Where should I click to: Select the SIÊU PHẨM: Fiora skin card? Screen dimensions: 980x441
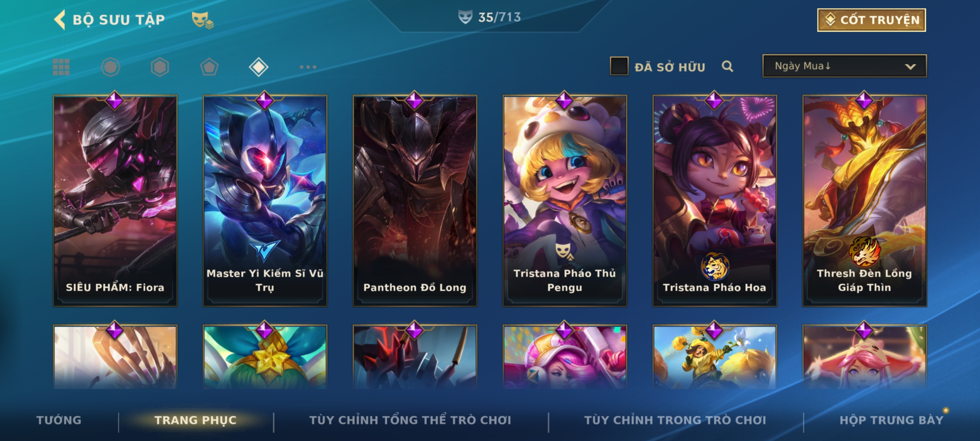pyautogui.click(x=115, y=200)
